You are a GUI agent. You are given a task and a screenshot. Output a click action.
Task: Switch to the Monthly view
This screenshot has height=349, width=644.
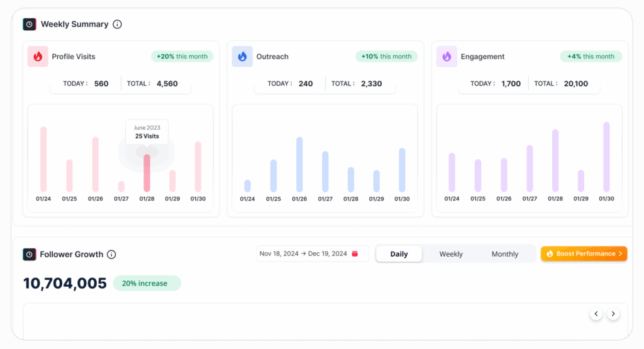tap(504, 254)
